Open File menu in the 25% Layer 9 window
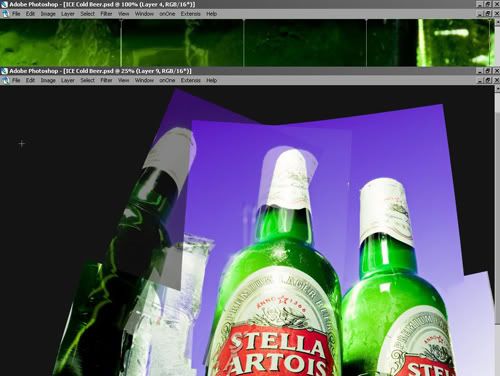500x376 pixels. point(16,80)
